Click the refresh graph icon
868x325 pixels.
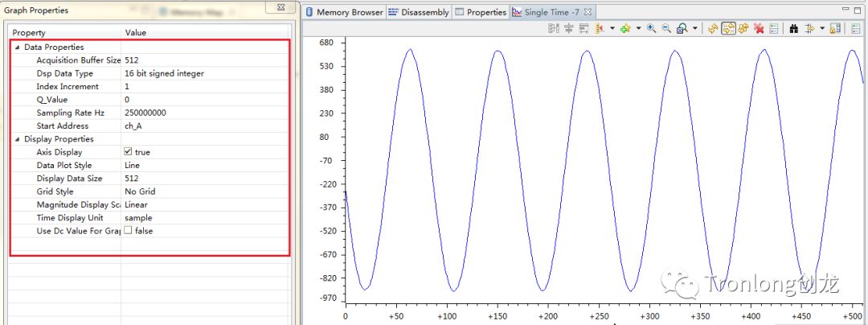[x=713, y=28]
